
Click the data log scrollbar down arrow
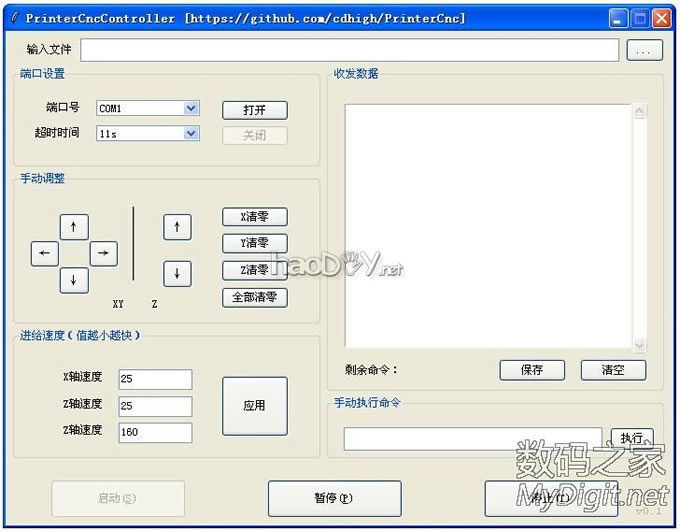click(x=640, y=345)
